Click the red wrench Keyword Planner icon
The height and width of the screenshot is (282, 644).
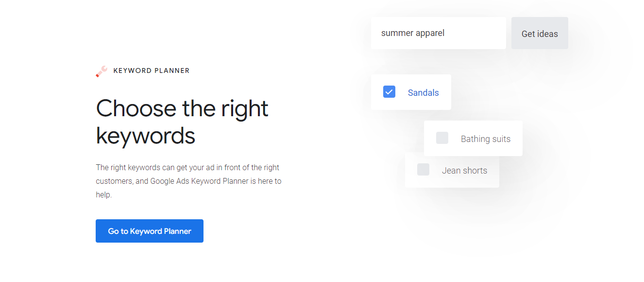coord(102,71)
